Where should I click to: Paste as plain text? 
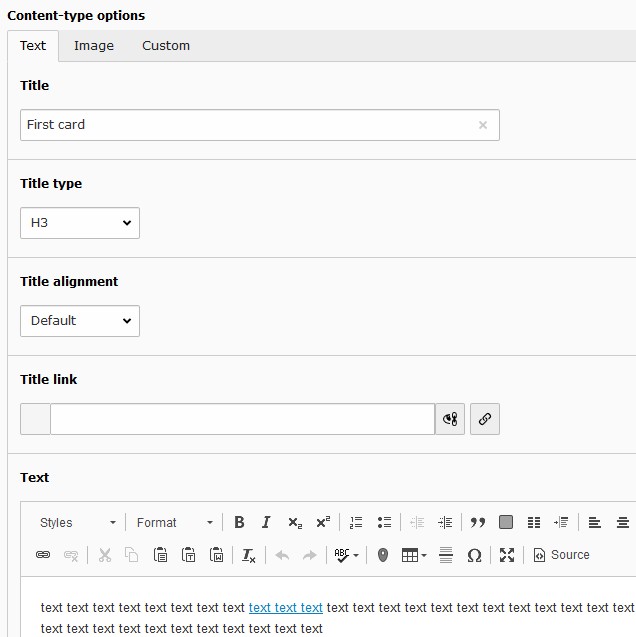[188, 555]
